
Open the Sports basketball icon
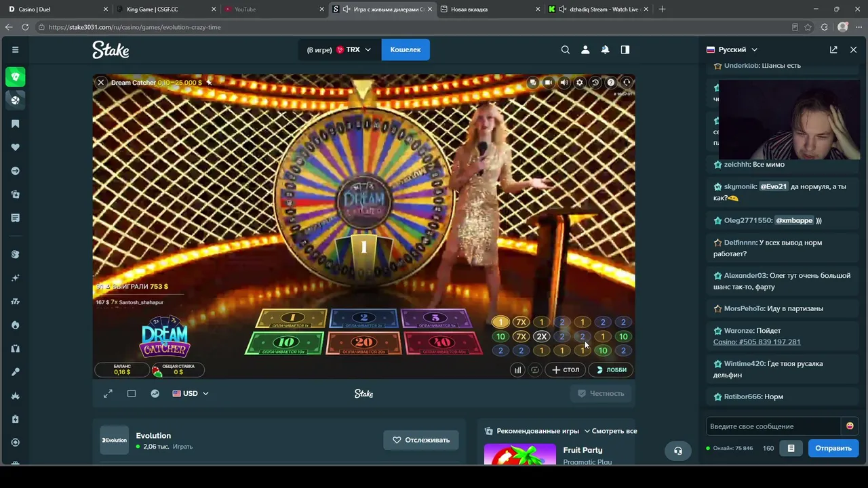16,100
